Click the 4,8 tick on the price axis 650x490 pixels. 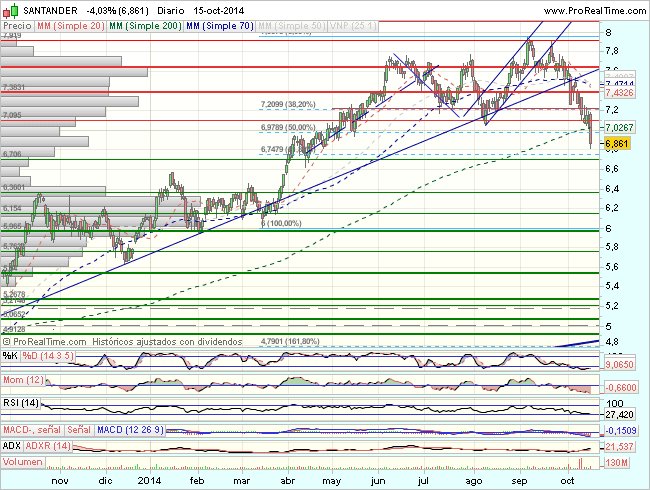pyautogui.click(x=612, y=342)
